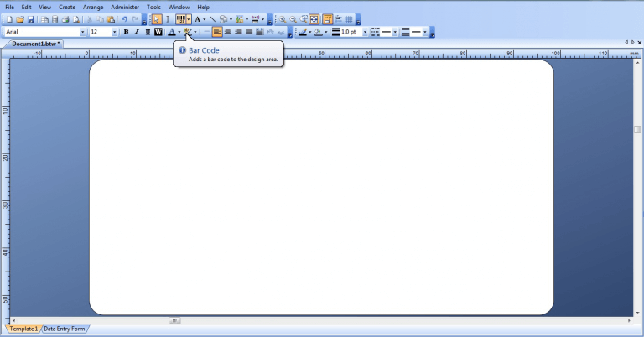Toggle Underline text formatting
Screen dimensions: 644x337
coord(148,32)
